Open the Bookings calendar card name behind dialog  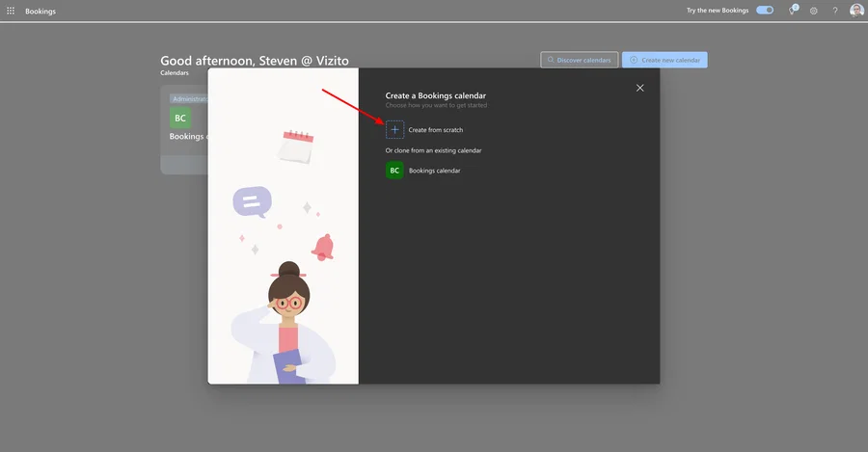tap(188, 136)
